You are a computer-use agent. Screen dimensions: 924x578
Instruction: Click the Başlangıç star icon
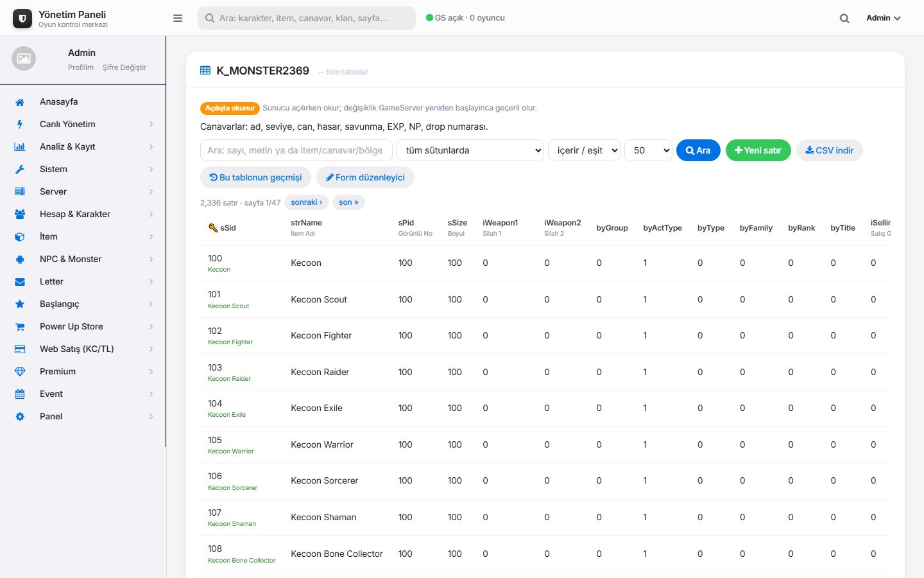pos(20,304)
